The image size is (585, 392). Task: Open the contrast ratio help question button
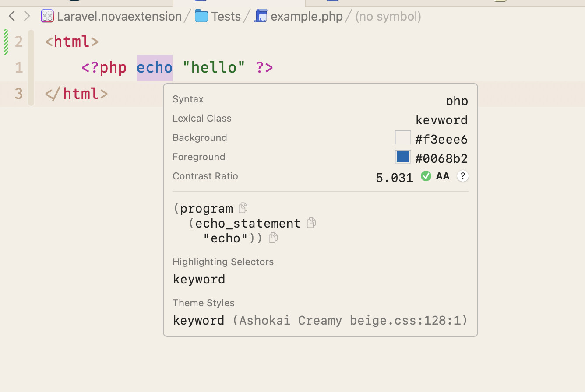coord(463,176)
